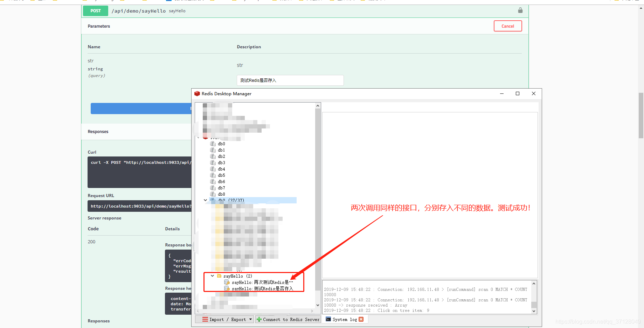Open db8 database icon in Redis tree
Image resolution: width=644 pixels, height=328 pixels.
click(x=213, y=194)
